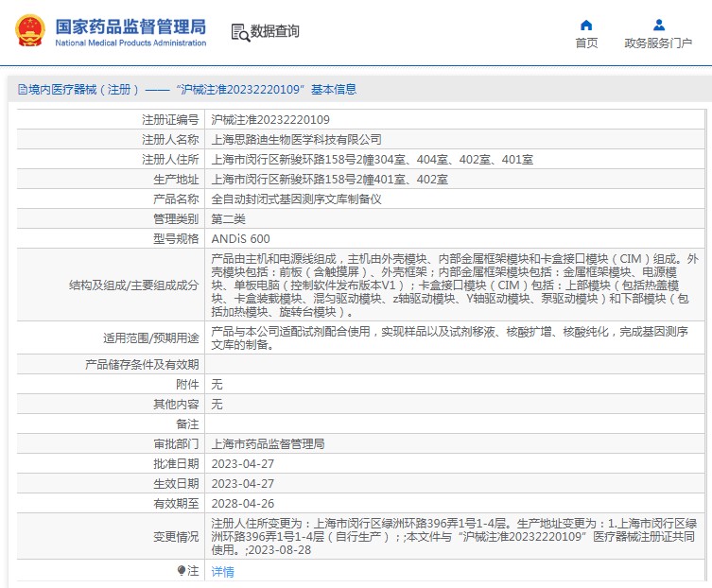
Task: Click registrant address ending 401室 in 注册人住所 row
Action: click(373, 160)
